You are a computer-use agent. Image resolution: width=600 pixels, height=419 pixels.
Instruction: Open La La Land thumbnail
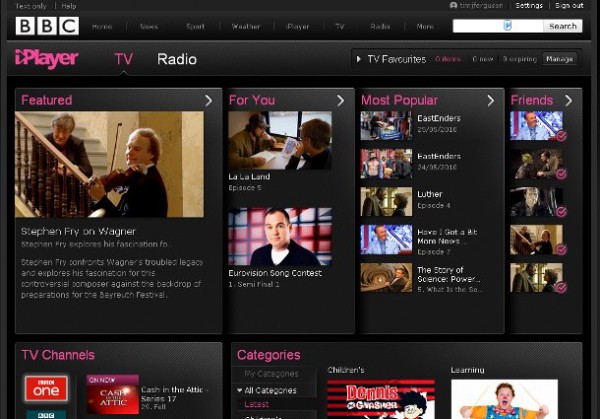tap(280, 140)
